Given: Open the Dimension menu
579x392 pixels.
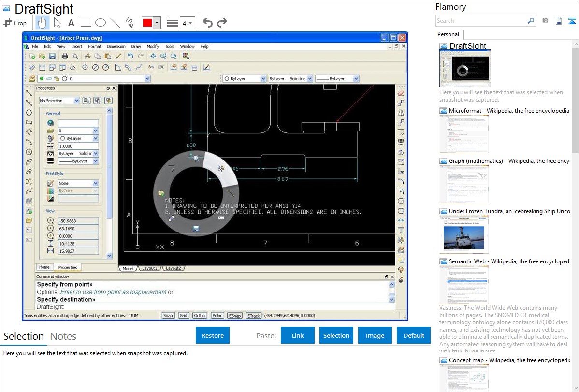Looking at the screenshot, I should click(x=116, y=46).
